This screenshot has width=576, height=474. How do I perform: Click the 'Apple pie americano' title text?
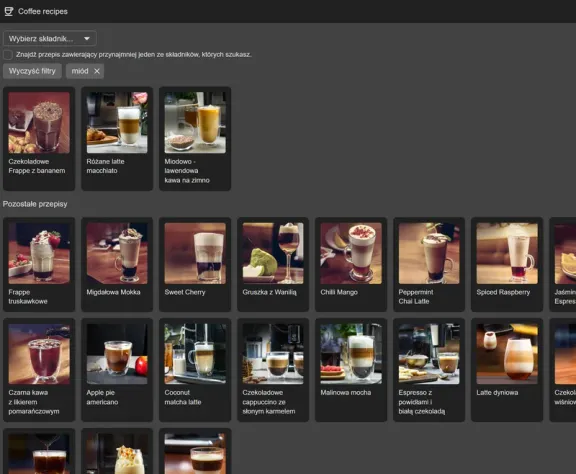click(102, 397)
